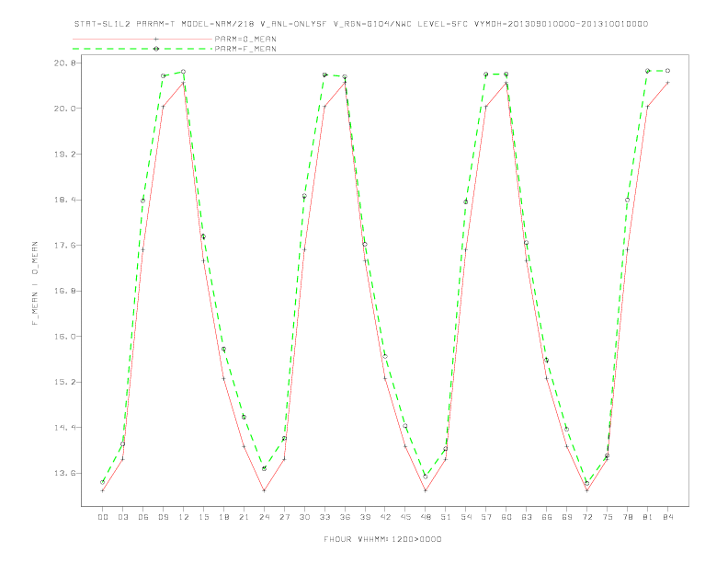The width and height of the screenshot is (728, 563).
Task: Click the 20.0 y-axis tick label
Action: (x=64, y=109)
